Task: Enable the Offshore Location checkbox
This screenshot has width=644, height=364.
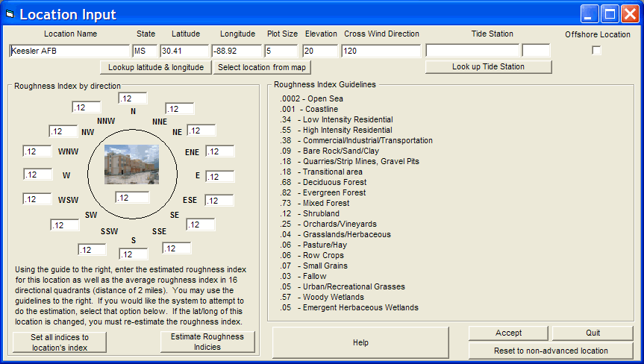Action: 596,50
